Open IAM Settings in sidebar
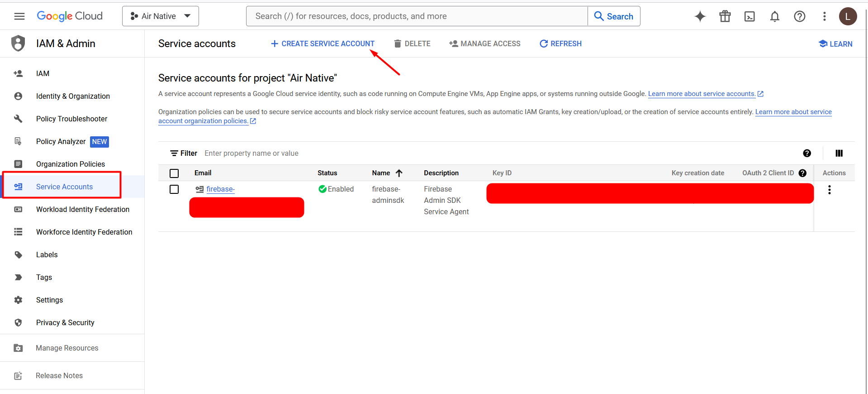The height and width of the screenshot is (394, 868). [x=49, y=300]
